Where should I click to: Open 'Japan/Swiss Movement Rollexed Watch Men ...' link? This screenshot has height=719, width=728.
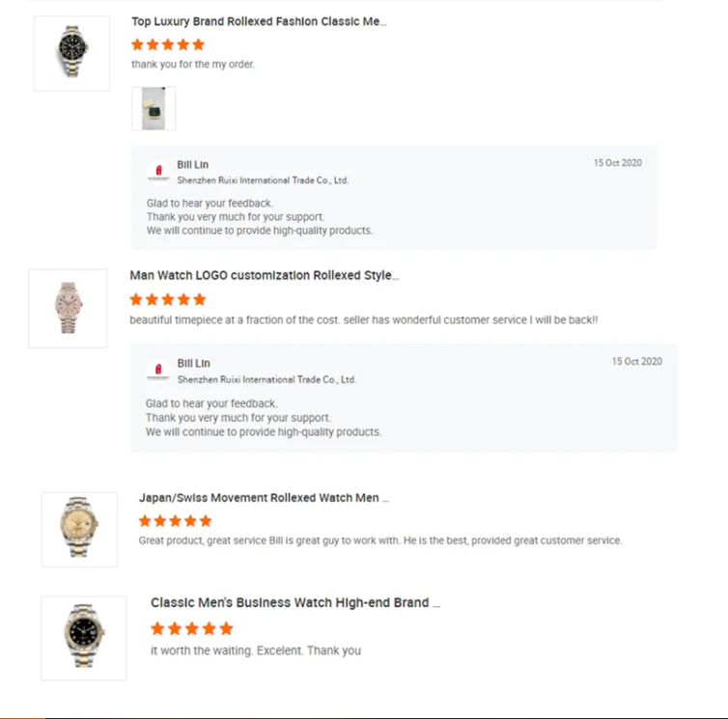click(x=264, y=498)
